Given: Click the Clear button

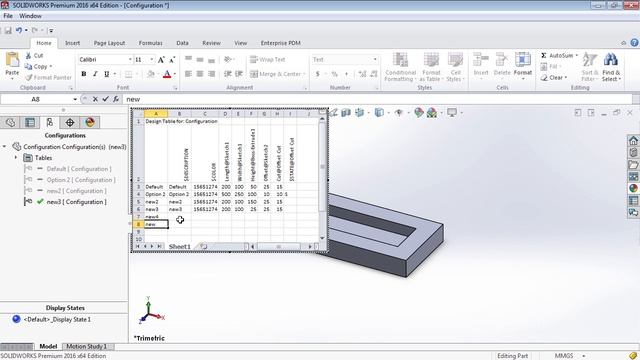Looking at the screenshot, I should tap(553, 78).
